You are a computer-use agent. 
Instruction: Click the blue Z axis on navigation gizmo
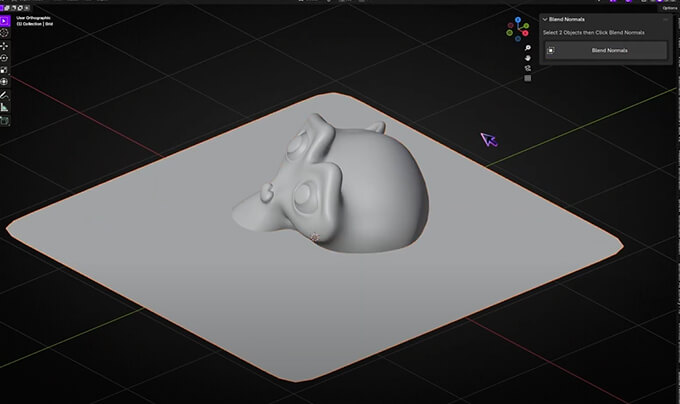click(518, 20)
